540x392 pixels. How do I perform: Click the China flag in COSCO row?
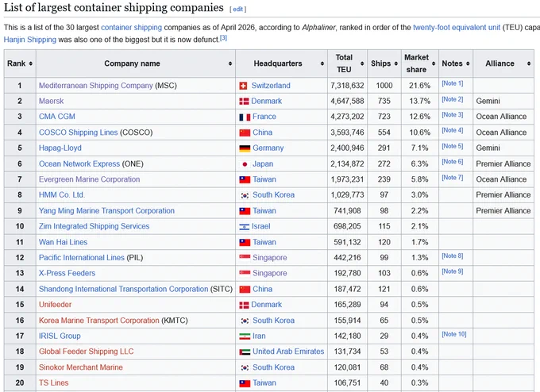click(x=245, y=133)
